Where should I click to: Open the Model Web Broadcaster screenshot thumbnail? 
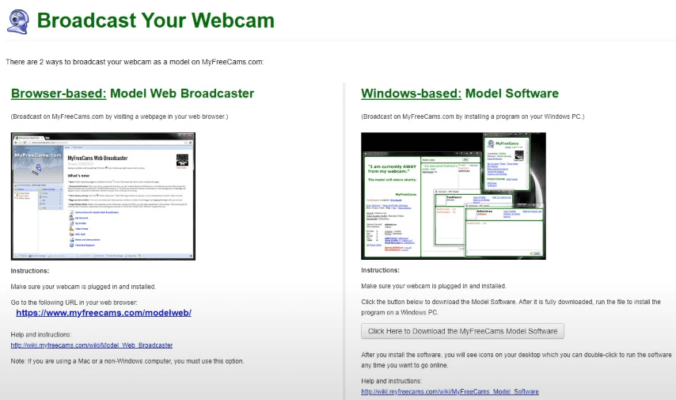pos(103,196)
